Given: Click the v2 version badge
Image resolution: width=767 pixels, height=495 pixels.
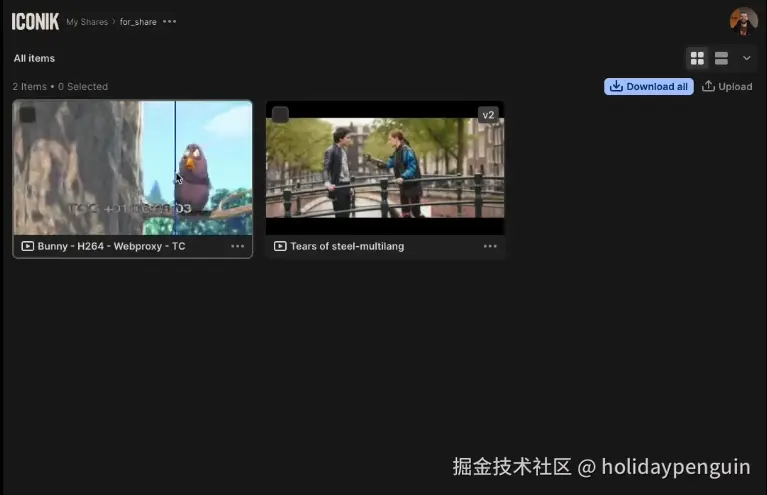Looking at the screenshot, I should (488, 115).
